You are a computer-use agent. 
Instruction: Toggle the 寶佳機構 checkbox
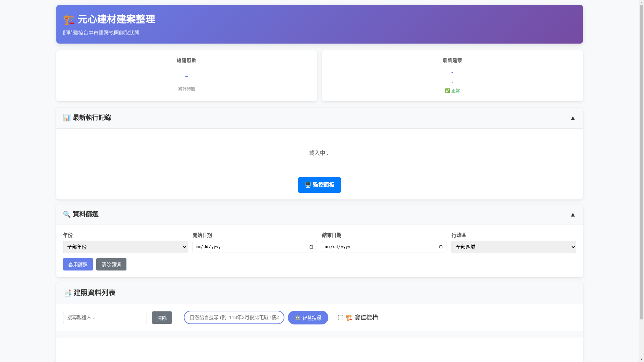pos(340,318)
